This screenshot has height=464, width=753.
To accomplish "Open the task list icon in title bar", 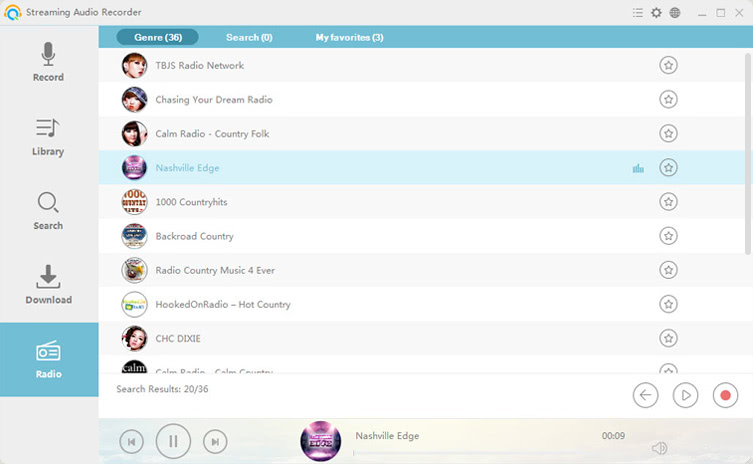I will coord(638,13).
